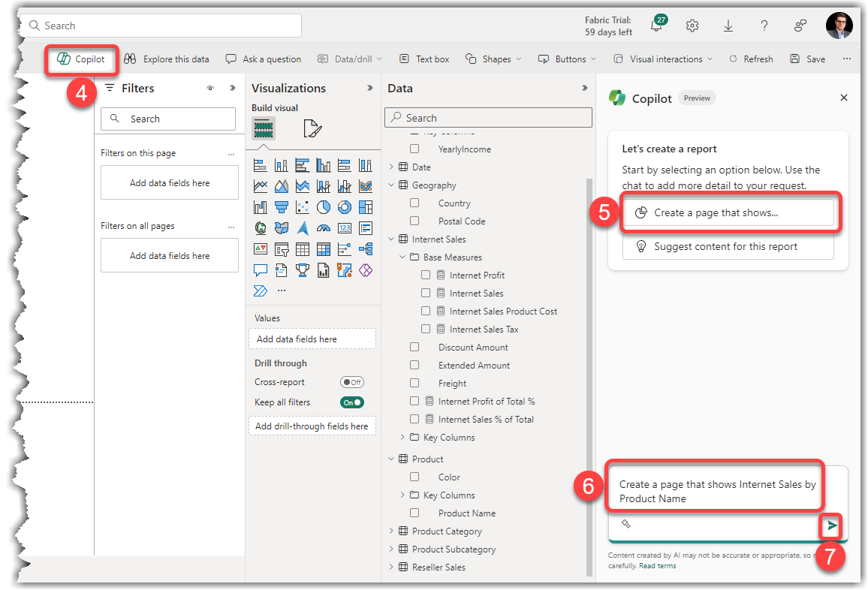Check the Internet Profit measure checkbox
The image size is (868, 590).
(x=426, y=275)
